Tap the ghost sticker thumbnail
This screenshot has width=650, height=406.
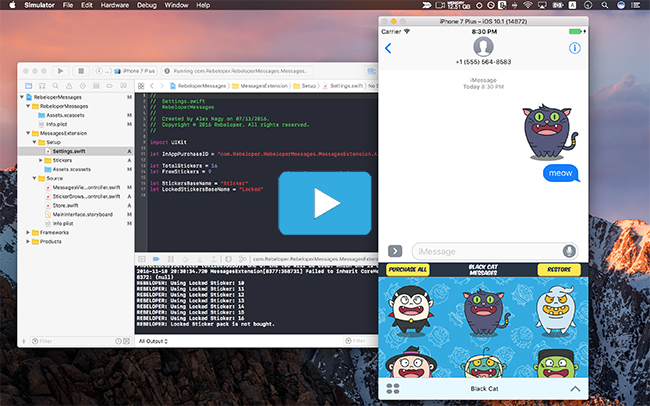pos(555,309)
